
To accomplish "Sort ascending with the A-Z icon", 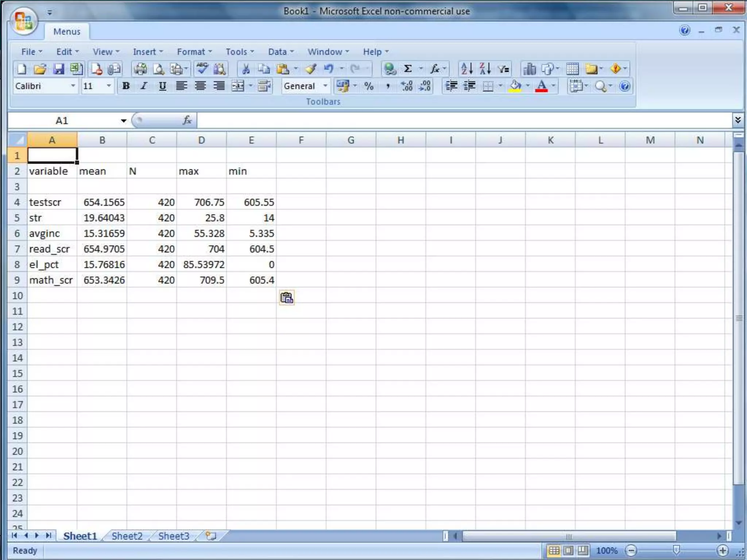I will pyautogui.click(x=467, y=69).
